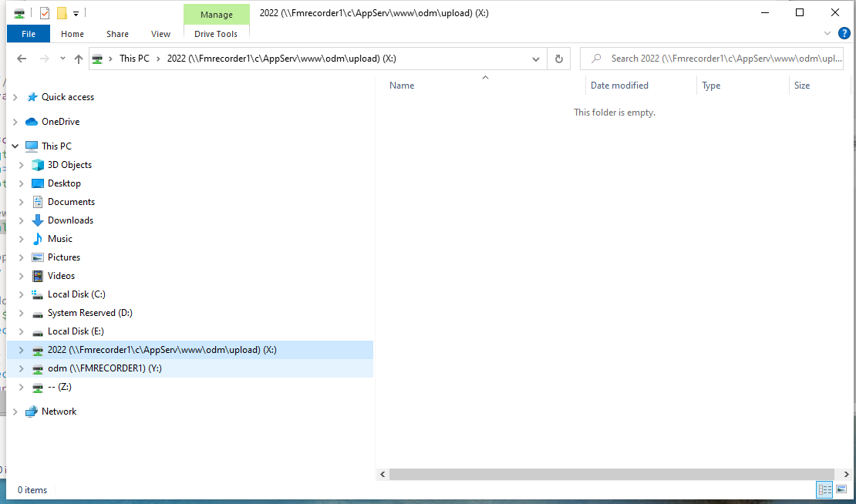Click the New Folder quick access toolbar icon
This screenshot has width=856, height=504.
click(62, 12)
